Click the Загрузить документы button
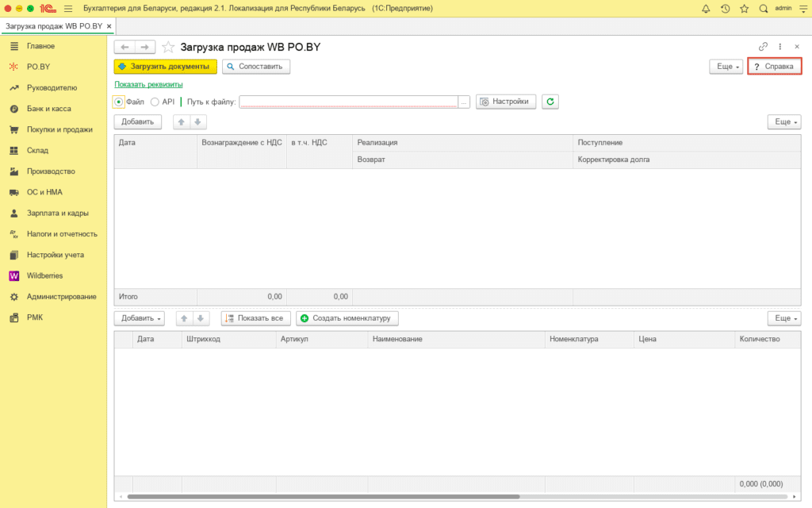 (165, 67)
